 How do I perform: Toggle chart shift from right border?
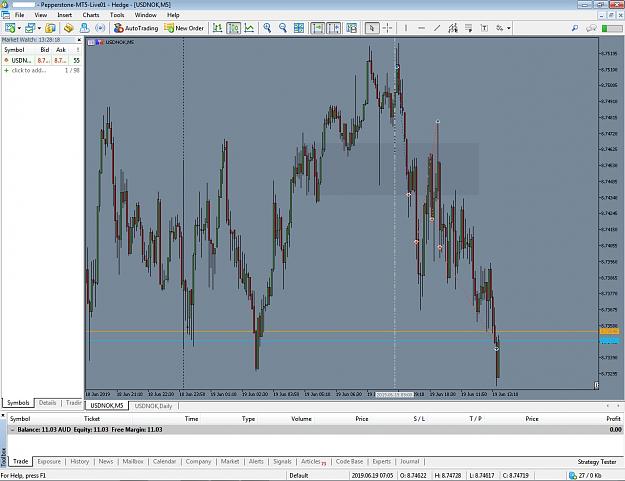point(334,28)
